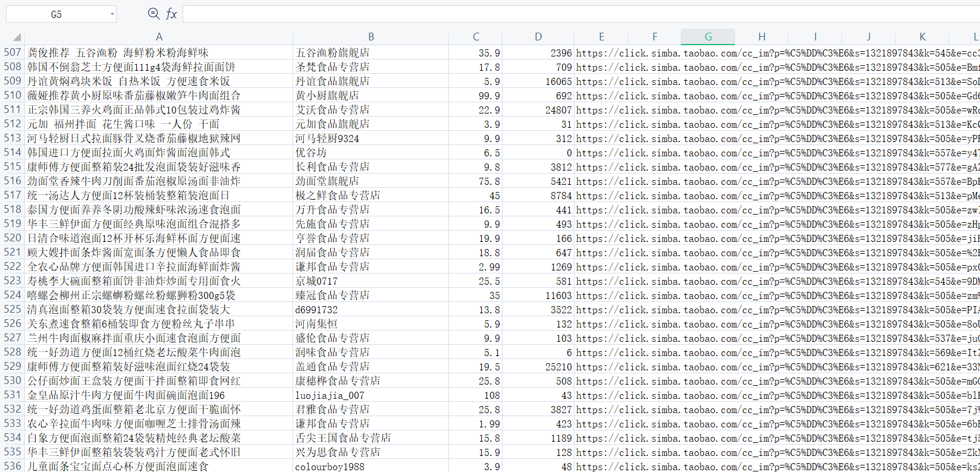980x472 pixels.
Task: Click price cell 2.99
Action: (476, 267)
